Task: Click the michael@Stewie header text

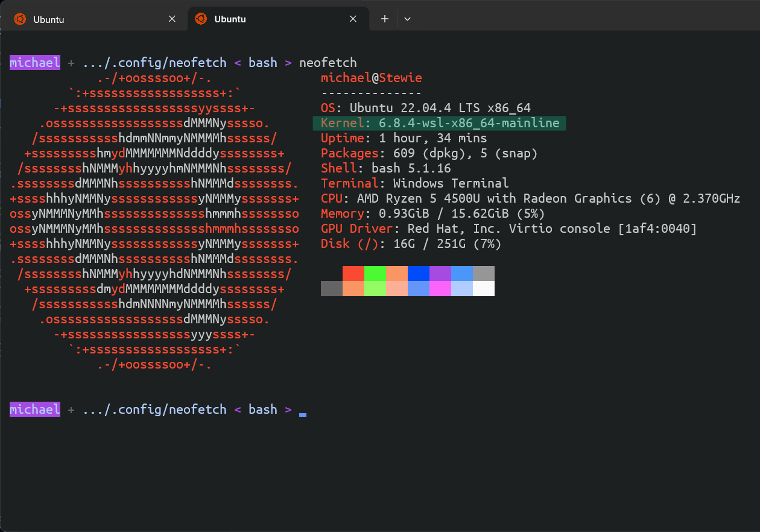Action: point(371,77)
